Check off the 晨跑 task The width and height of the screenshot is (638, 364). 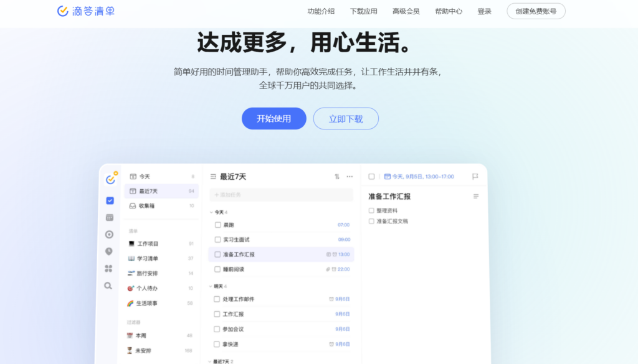click(217, 225)
